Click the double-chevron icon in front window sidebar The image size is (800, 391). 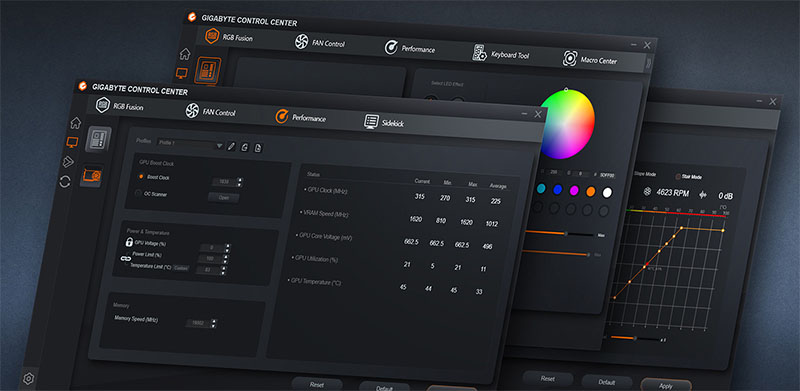click(68, 162)
